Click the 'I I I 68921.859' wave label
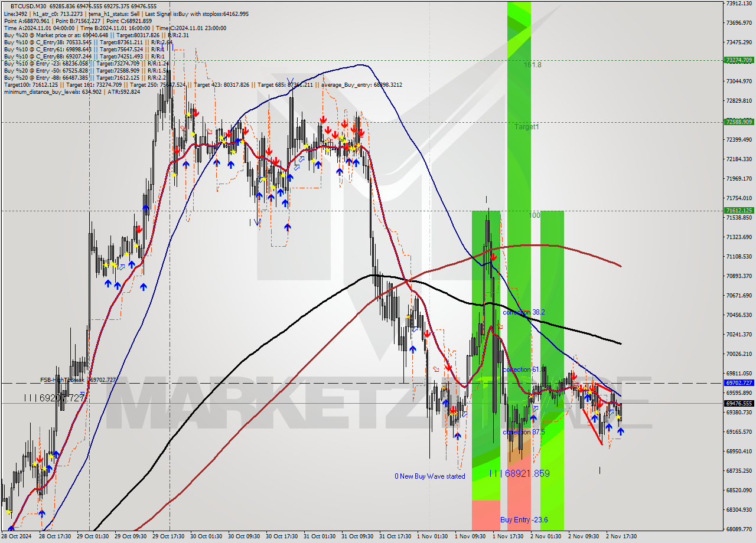The width and height of the screenshot is (756, 543). coord(520,473)
